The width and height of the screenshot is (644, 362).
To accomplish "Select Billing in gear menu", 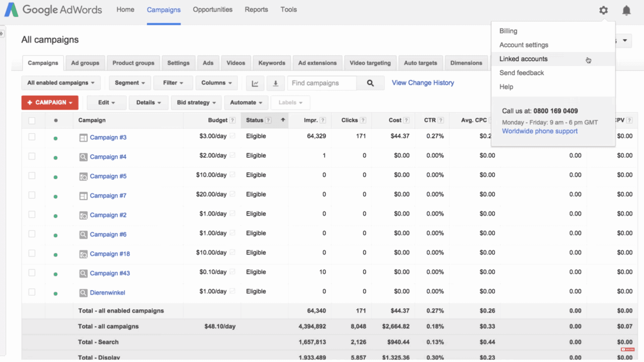I will pos(553,31).
